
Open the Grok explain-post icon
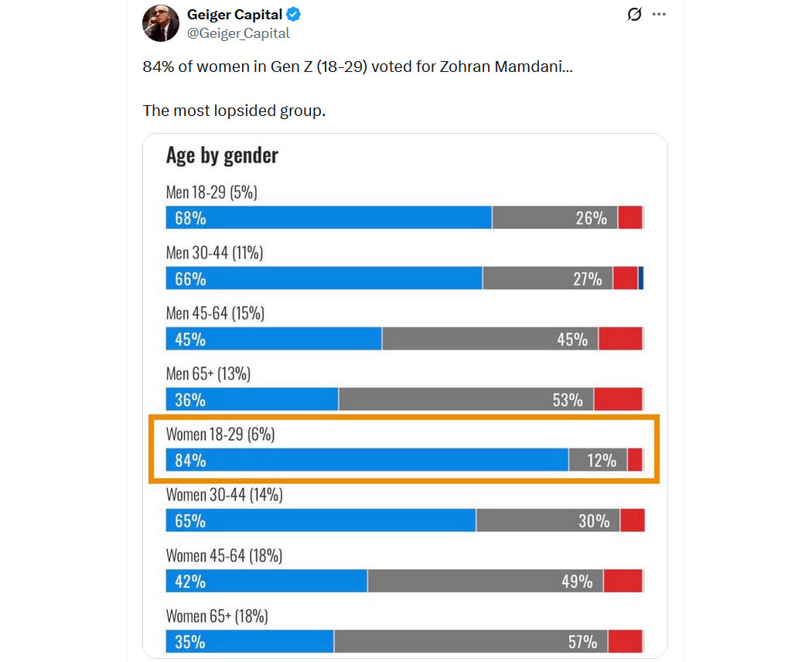click(634, 15)
